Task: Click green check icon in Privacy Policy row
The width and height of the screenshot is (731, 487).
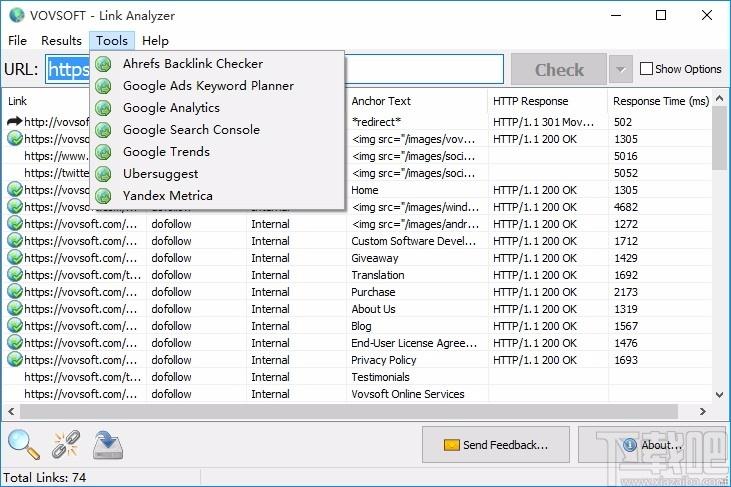Action: pos(15,360)
